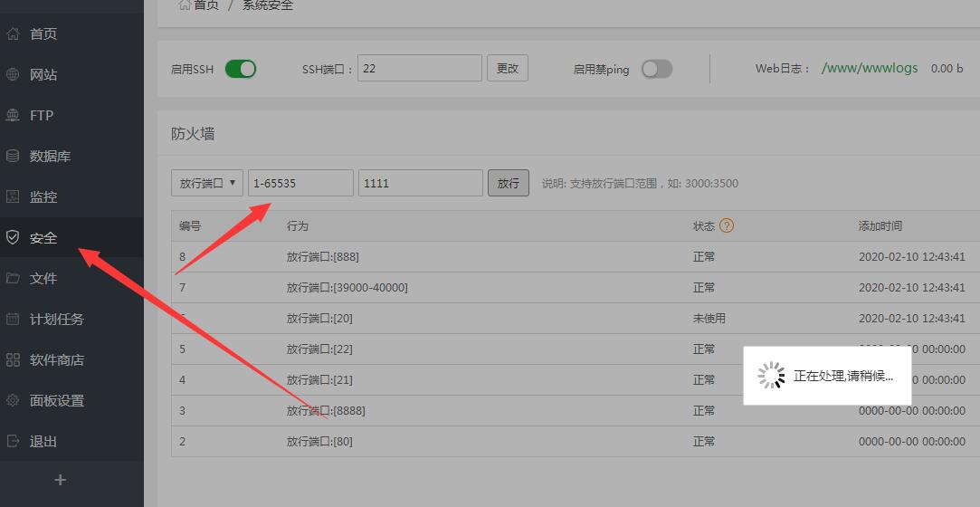The width and height of the screenshot is (980, 507).
Task: Open the 放行端口 dropdown
Action: coord(207,183)
